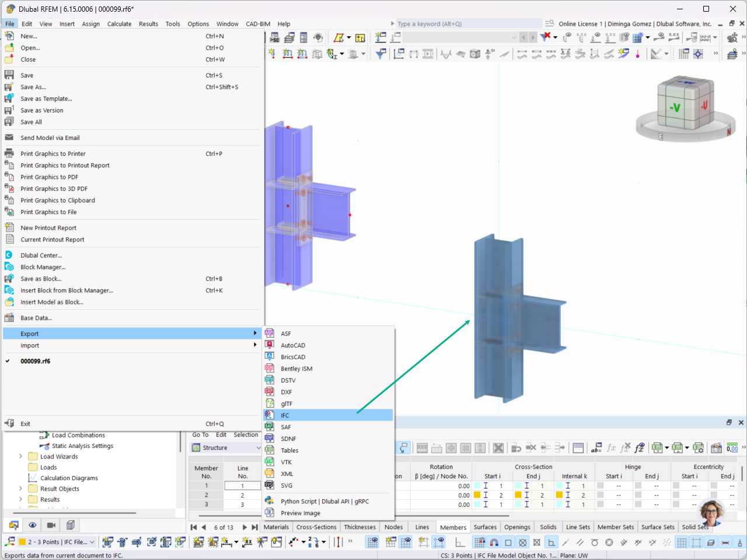Select Calculation Diagrams tree item
747x560 pixels.
coord(69,478)
